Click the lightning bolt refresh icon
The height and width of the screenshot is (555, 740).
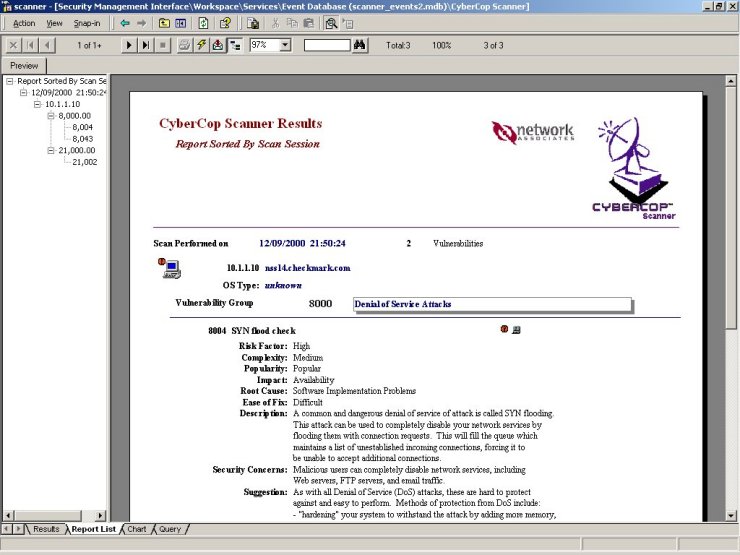(x=202, y=45)
